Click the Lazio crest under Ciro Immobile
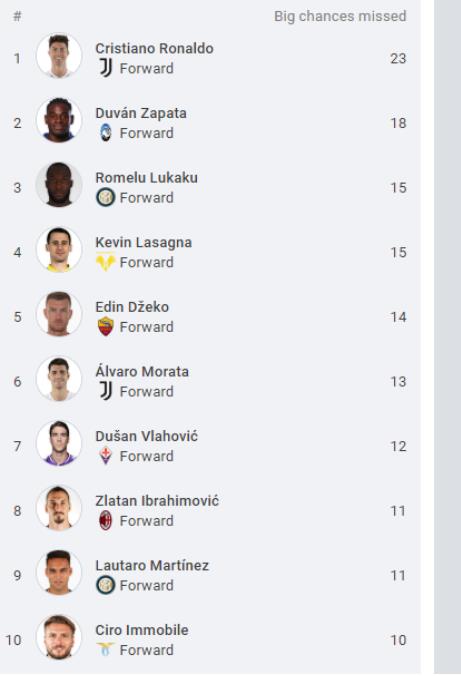 106,649
